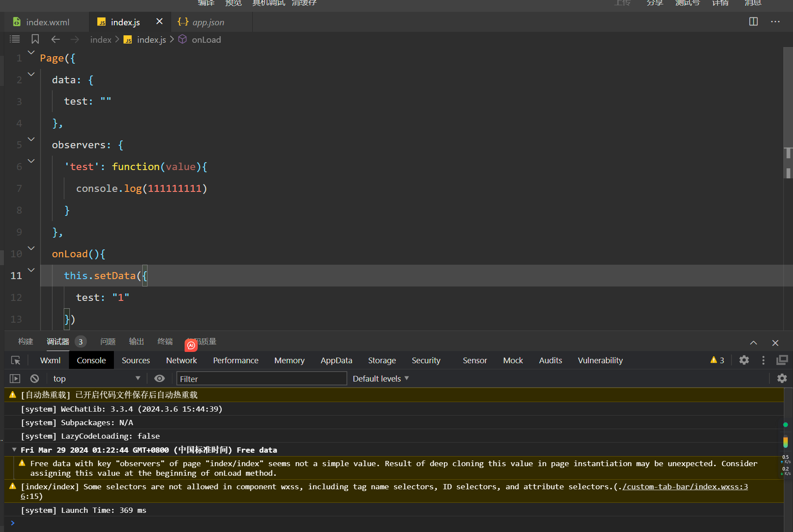Collapse the onLoad block on line 10
793x532 pixels.
pos(31,248)
